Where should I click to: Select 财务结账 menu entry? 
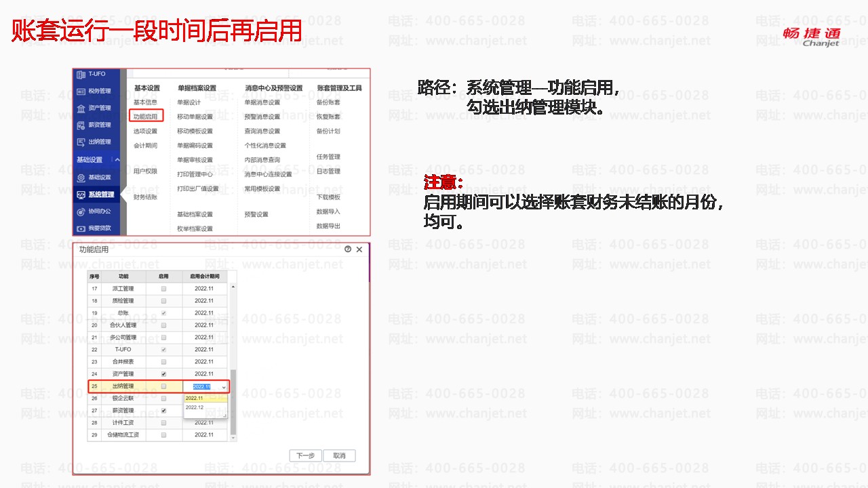point(145,197)
